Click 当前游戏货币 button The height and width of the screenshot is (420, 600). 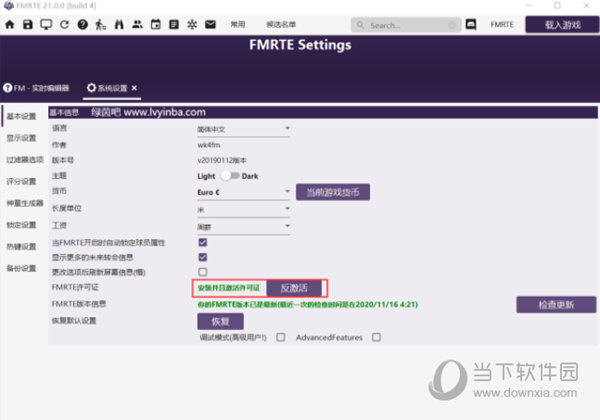point(333,192)
